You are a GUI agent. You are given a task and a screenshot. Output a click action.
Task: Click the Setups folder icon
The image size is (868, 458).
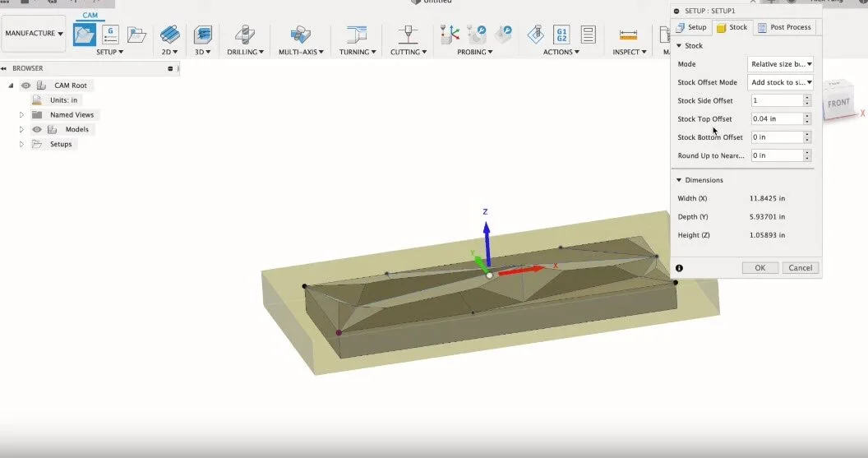click(37, 144)
